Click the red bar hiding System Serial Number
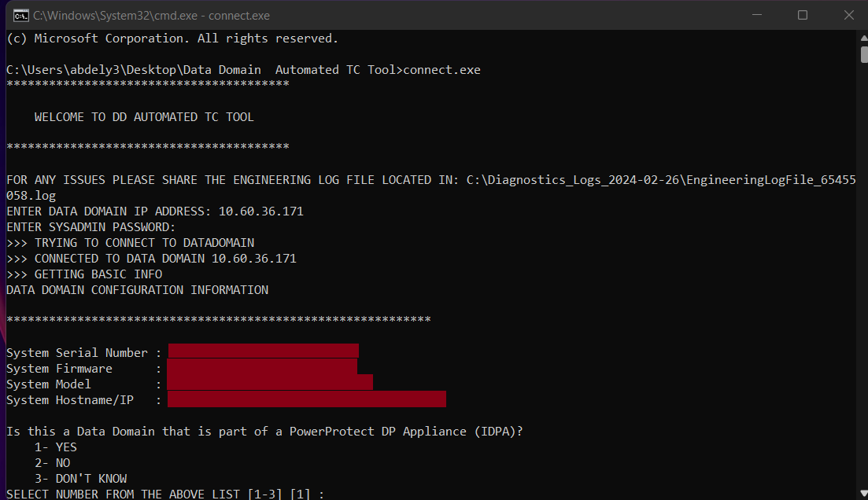This screenshot has width=868, height=500. click(x=264, y=349)
